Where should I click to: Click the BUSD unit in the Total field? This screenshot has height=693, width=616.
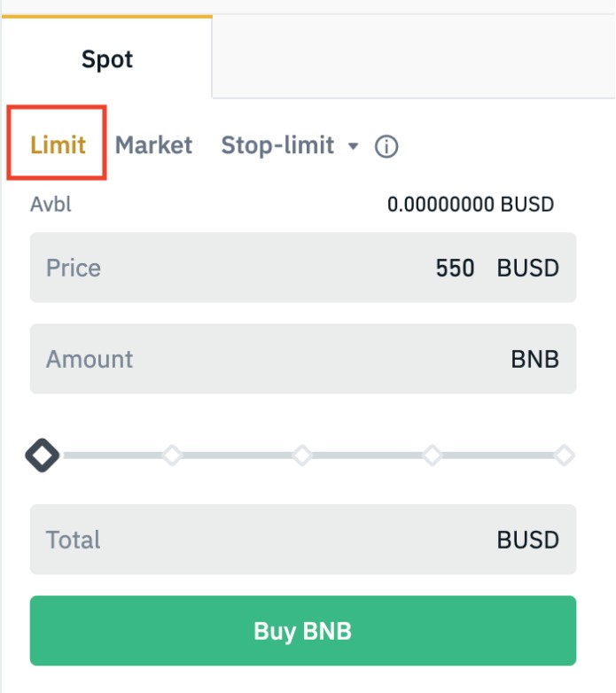coord(528,540)
